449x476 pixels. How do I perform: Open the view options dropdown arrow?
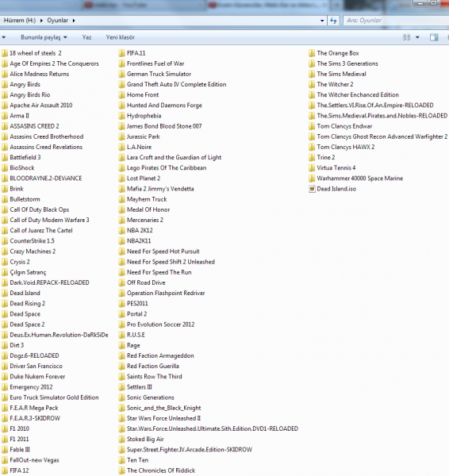coord(417,37)
